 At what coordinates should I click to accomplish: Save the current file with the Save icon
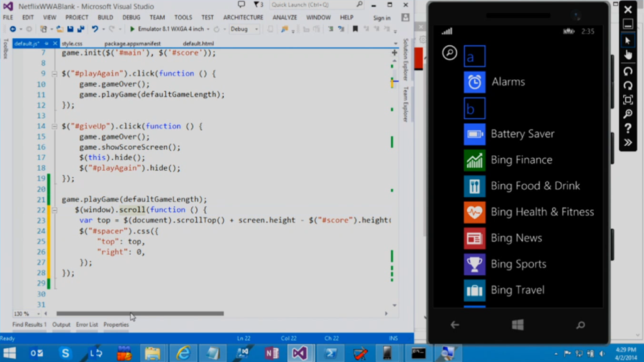click(x=70, y=29)
